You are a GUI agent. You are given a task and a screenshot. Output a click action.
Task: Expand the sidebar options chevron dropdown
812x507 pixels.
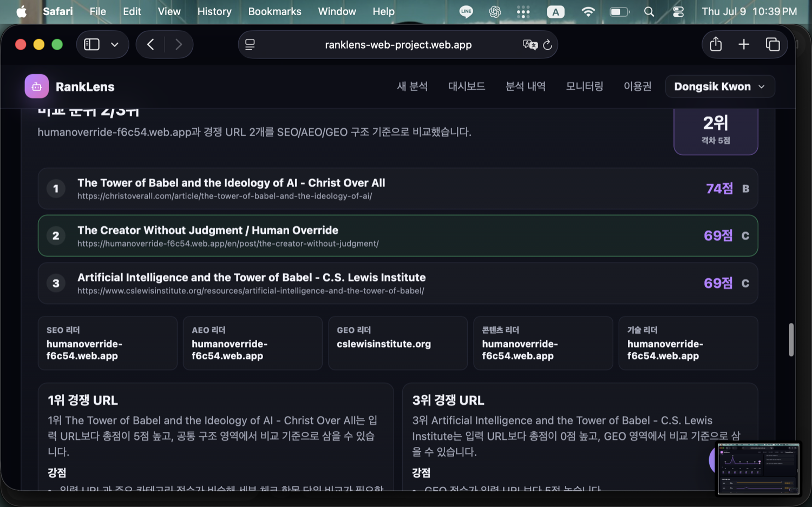pyautogui.click(x=115, y=44)
